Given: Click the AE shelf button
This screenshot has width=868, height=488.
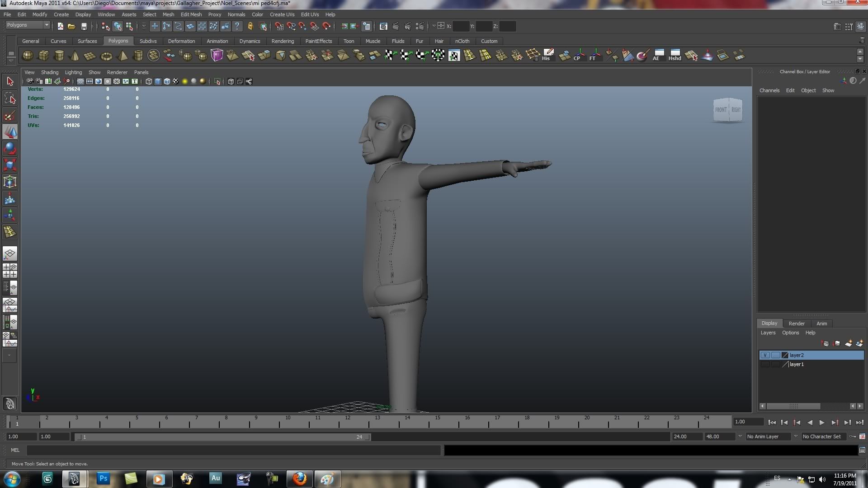Looking at the screenshot, I should pyautogui.click(x=658, y=55).
